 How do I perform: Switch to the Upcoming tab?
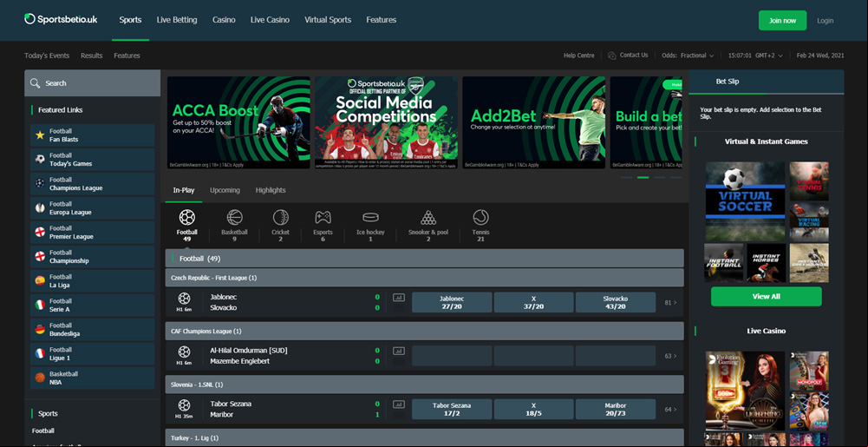coord(225,190)
